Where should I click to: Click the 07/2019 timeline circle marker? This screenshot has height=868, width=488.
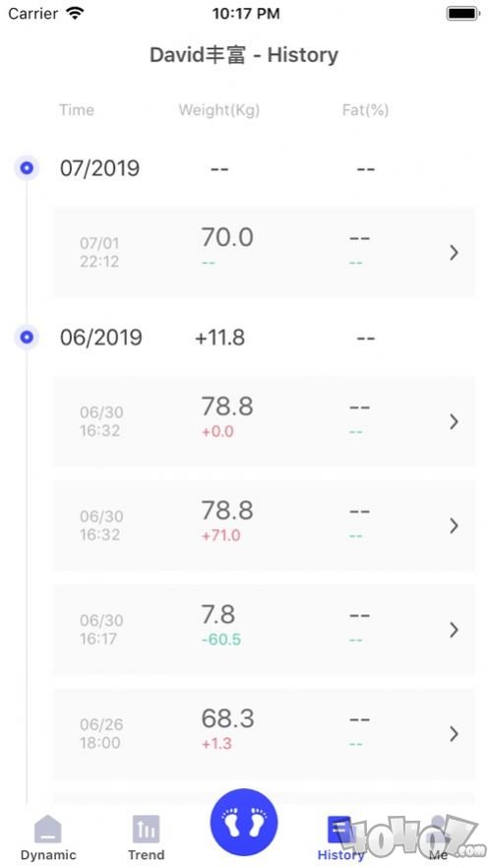(x=27, y=167)
